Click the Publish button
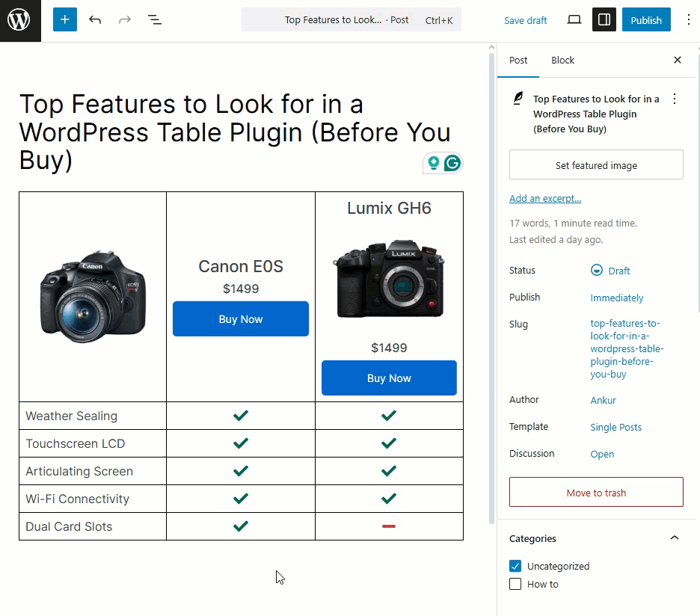The width and height of the screenshot is (700, 616). pos(646,19)
